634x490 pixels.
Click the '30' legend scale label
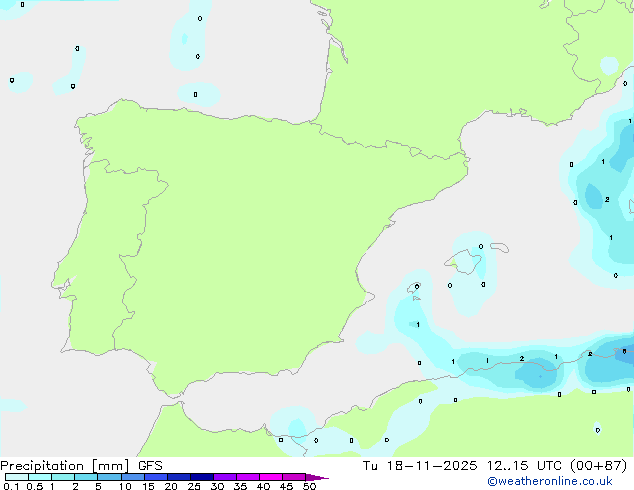click(x=217, y=486)
